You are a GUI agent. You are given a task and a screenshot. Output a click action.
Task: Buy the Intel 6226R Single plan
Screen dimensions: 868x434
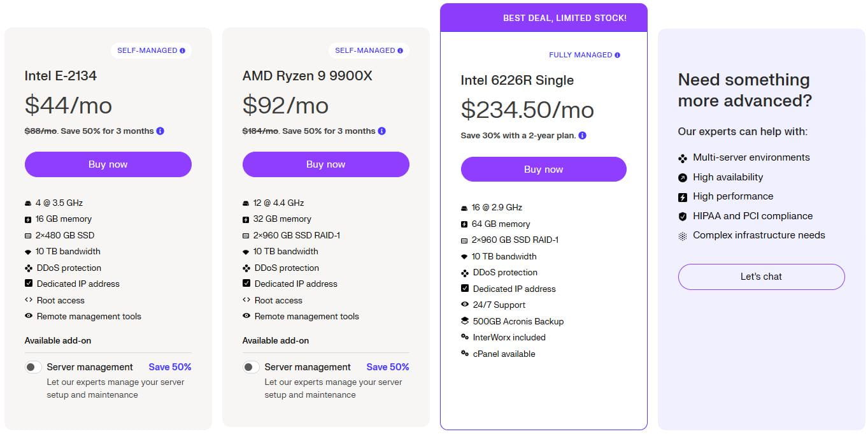tap(543, 170)
